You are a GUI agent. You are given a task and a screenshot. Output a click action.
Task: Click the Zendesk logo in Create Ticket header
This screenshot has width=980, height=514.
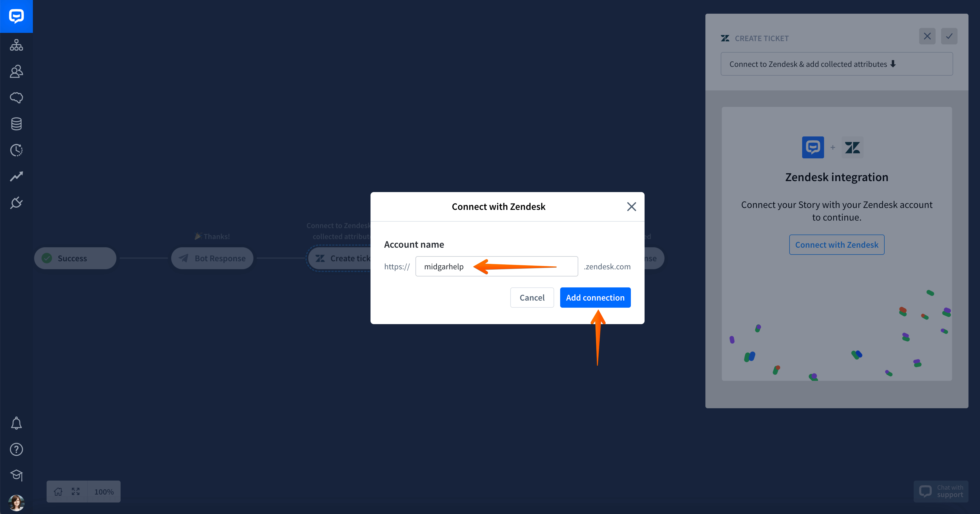tap(725, 38)
